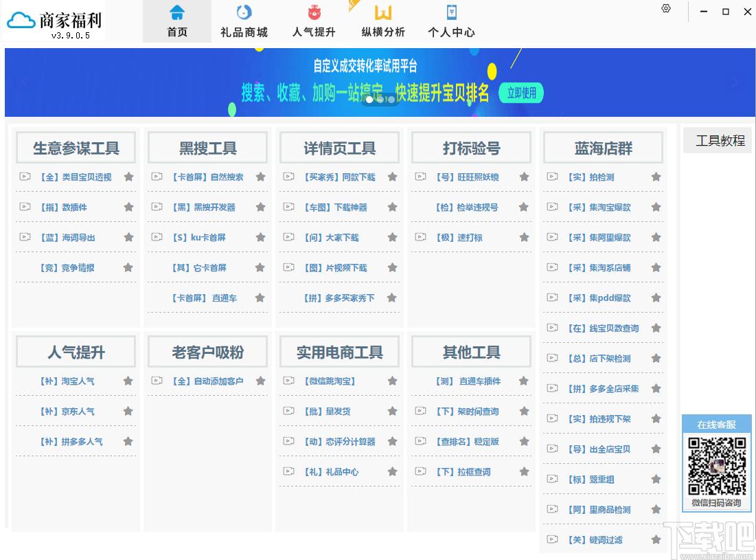Toggle favorite star for 【蓝】海词导出
This screenshot has height=560, width=756.
(x=128, y=237)
